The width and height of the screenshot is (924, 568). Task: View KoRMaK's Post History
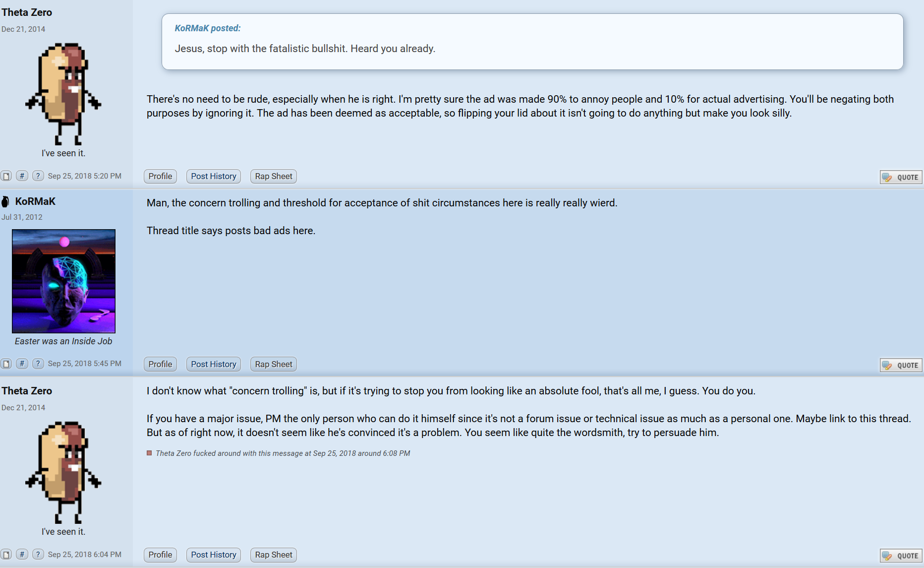click(x=214, y=364)
